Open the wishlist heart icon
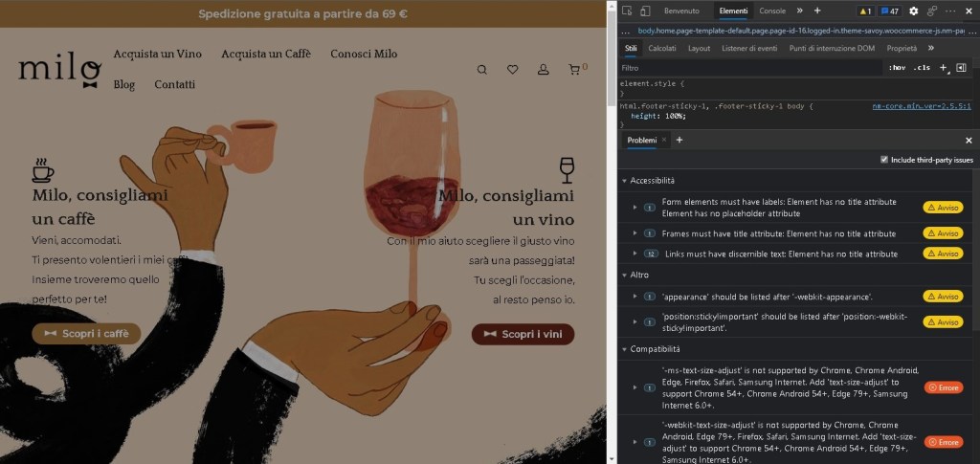The width and height of the screenshot is (980, 464). (513, 70)
